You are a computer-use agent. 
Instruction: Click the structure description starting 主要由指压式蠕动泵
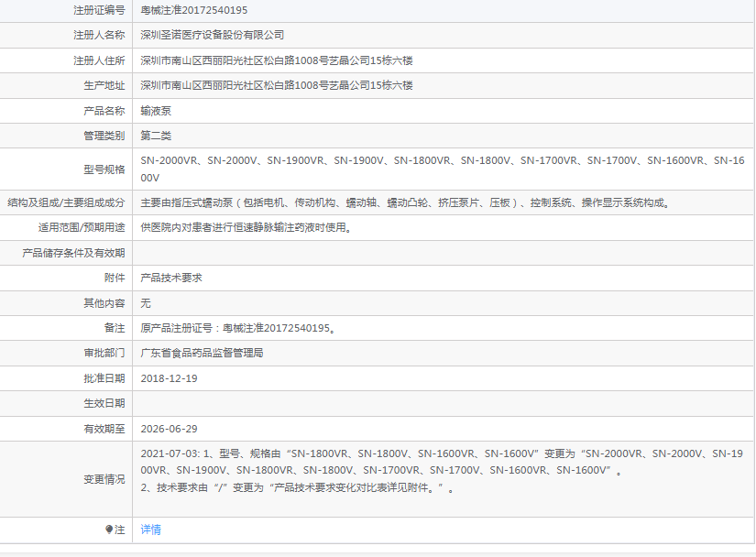click(x=405, y=202)
